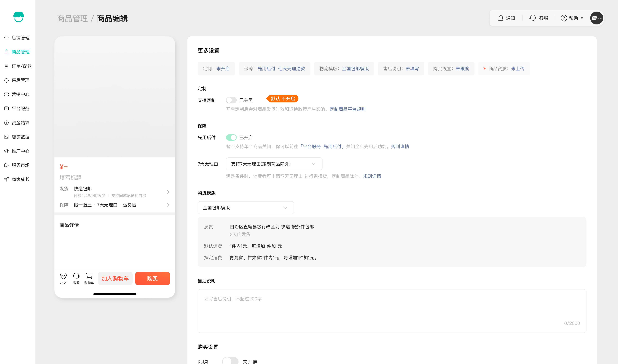The width and height of the screenshot is (618, 364).
Task: Expand the 全国包邮模版 logistics template dropdown
Action: click(x=246, y=208)
